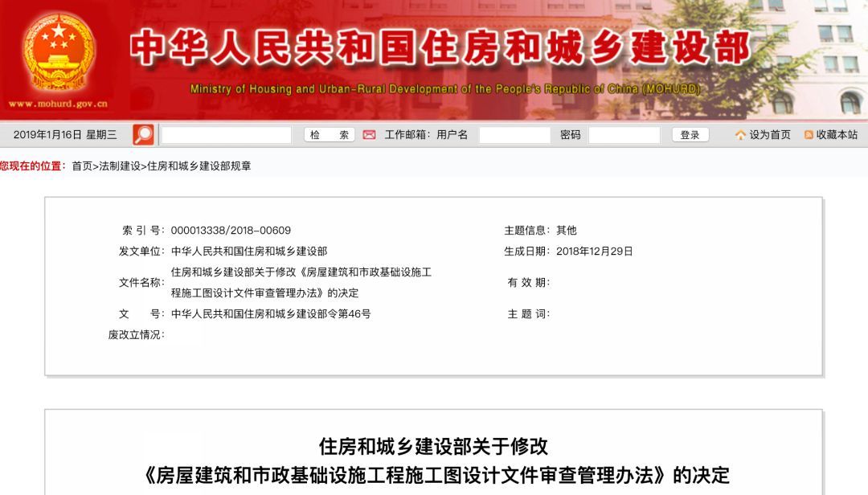Click the 主题词 label
868x495 pixels.
click(528, 314)
